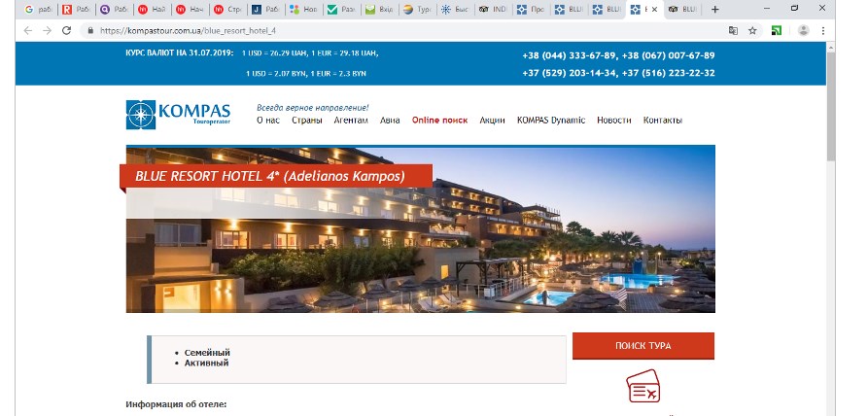This screenshot has height=416, width=868.
Task: Click the KOMPAS Touroperator logo
Action: pos(178,115)
